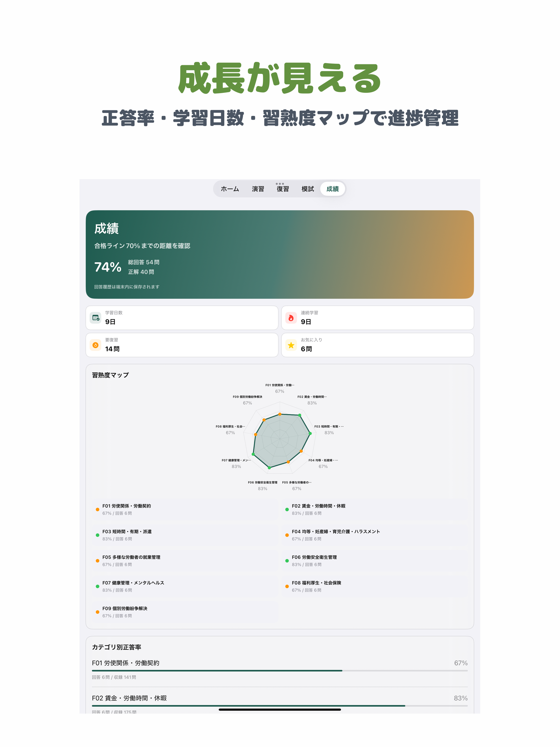The height and width of the screenshot is (747, 560).
Task: Click the F01 label on the radar chart
Action: (279, 385)
